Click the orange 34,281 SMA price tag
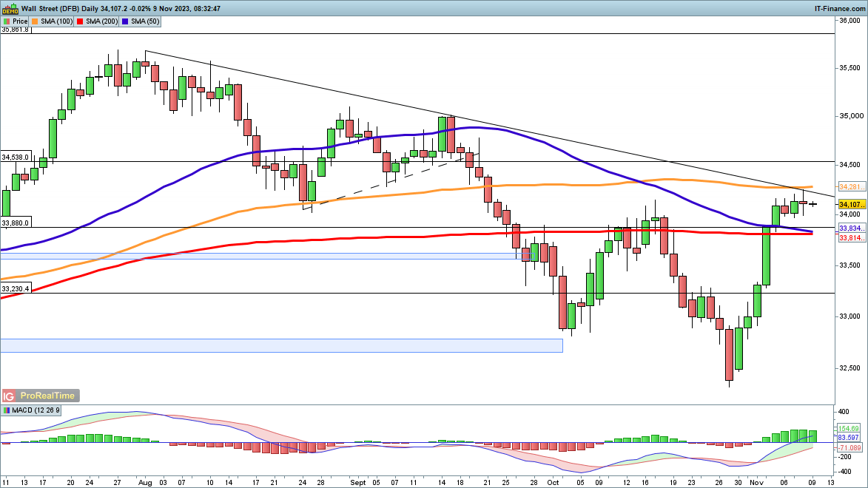 (848, 186)
